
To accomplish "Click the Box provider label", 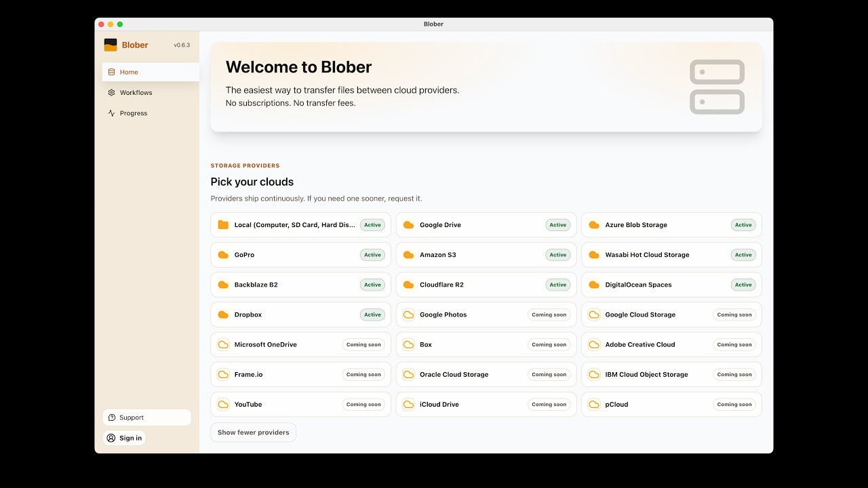I will [x=426, y=344].
